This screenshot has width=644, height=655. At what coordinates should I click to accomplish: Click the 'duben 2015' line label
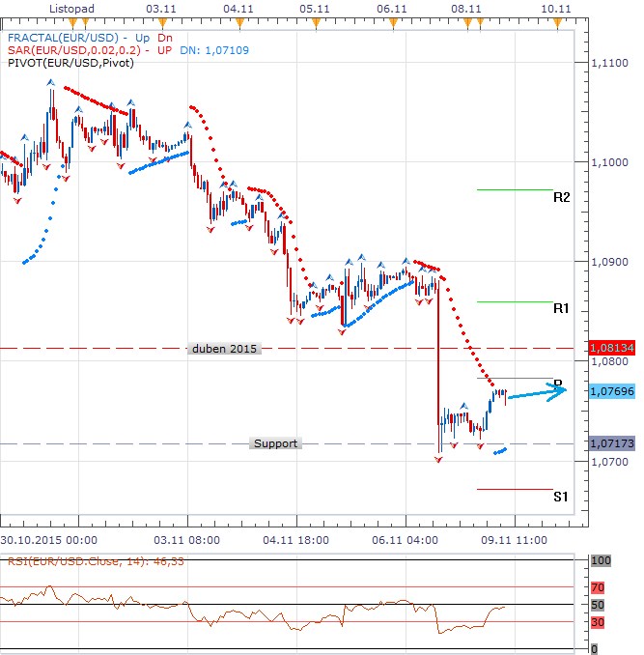[x=224, y=349]
